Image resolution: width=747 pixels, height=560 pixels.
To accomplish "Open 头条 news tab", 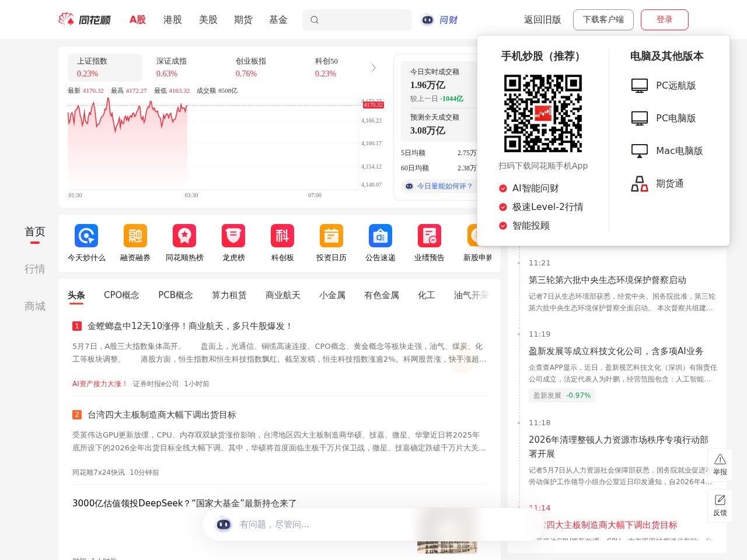I will [76, 295].
